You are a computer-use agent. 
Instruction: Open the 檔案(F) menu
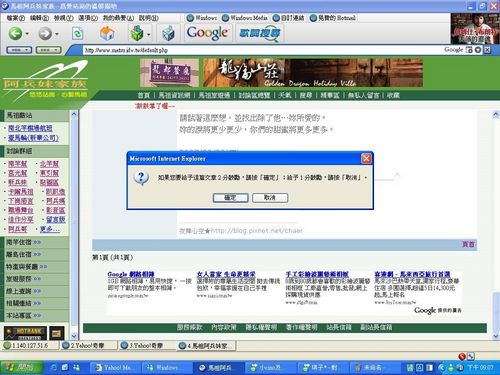(16, 18)
